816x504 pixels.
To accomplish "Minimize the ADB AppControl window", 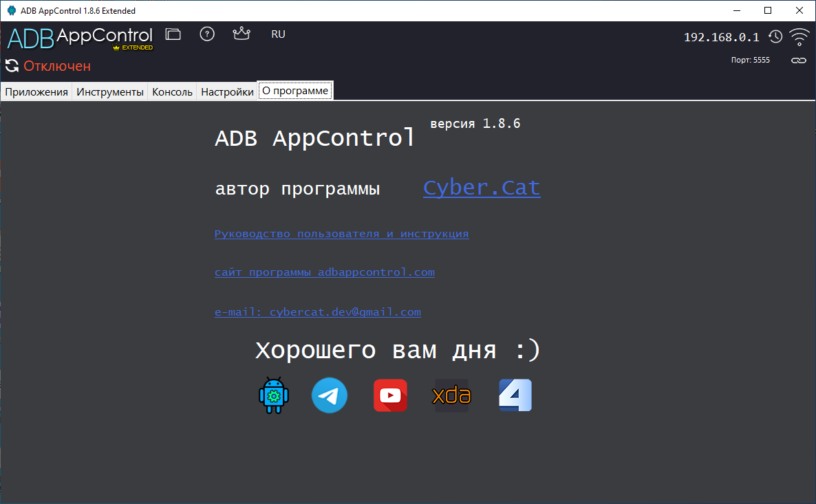I will 737,10.
